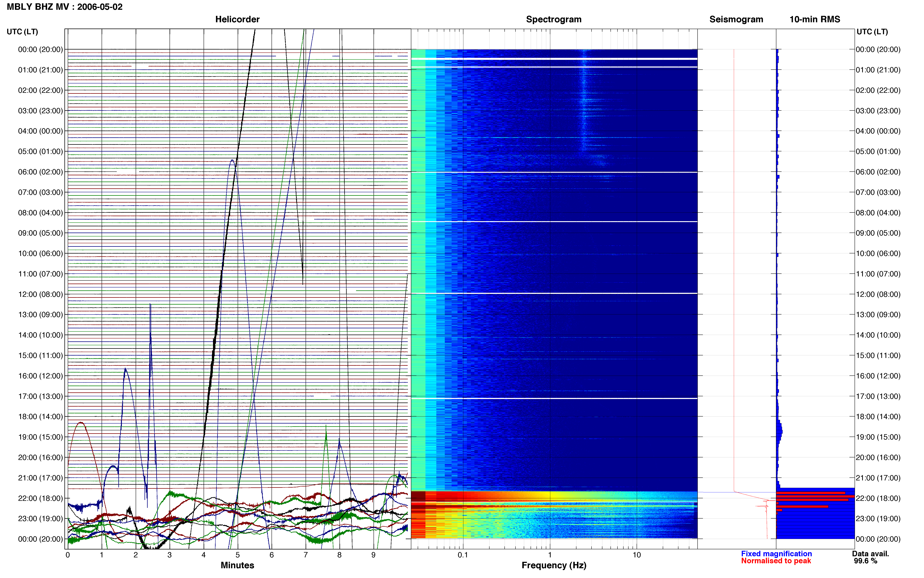This screenshot has width=924, height=578.
Task: Click left time label '06:00 (02:00)'
Action: 41,172
